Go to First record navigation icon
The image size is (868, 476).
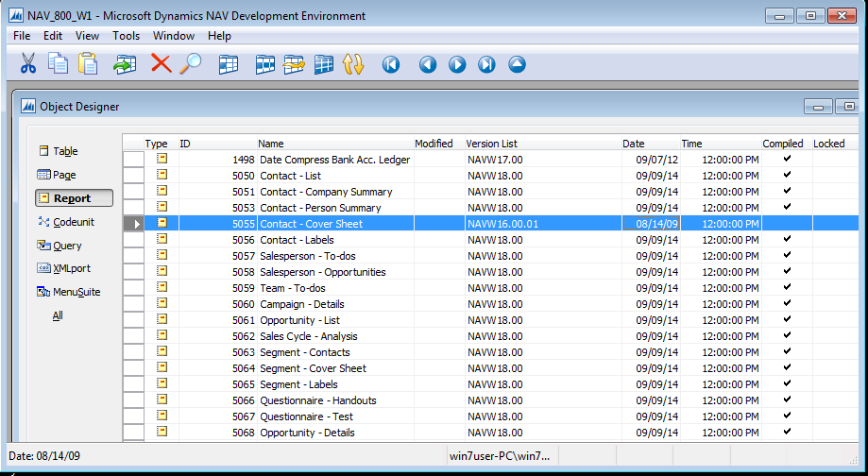coord(391,64)
